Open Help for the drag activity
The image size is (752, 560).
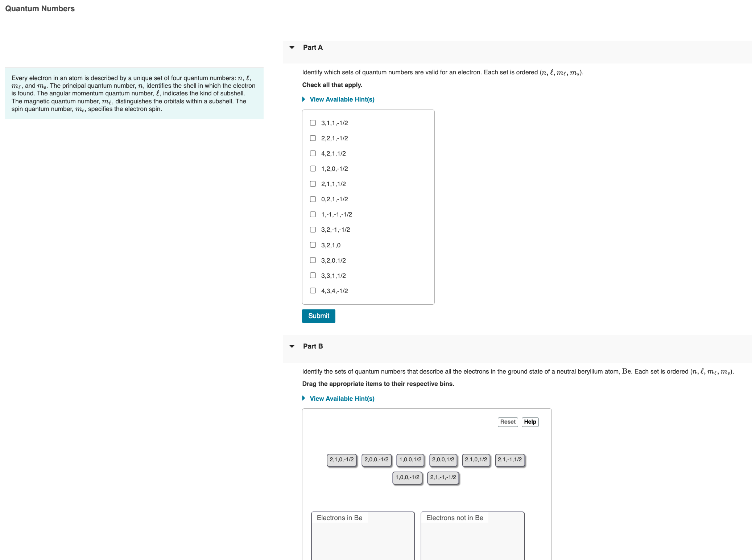[530, 422]
